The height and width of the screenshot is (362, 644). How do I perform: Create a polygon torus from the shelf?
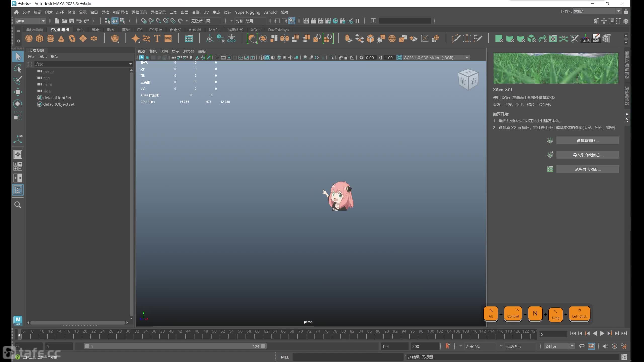[72, 38]
